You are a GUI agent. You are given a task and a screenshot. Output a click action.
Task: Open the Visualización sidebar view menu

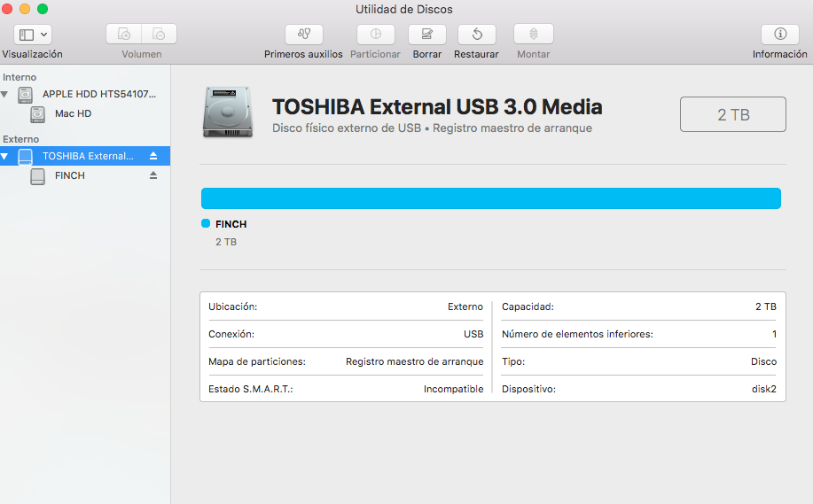pos(32,35)
